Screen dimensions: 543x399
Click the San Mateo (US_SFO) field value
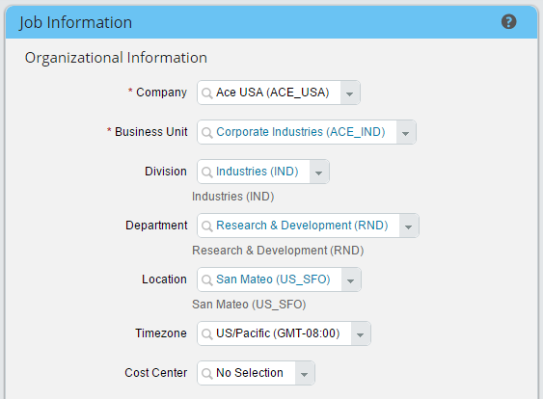point(273,280)
